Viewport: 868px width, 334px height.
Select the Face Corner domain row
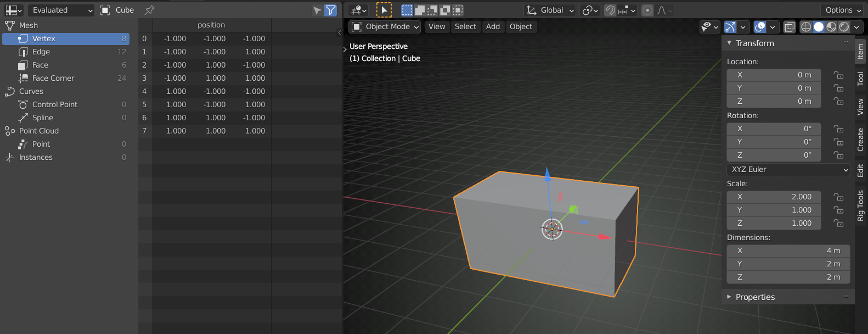pos(66,78)
